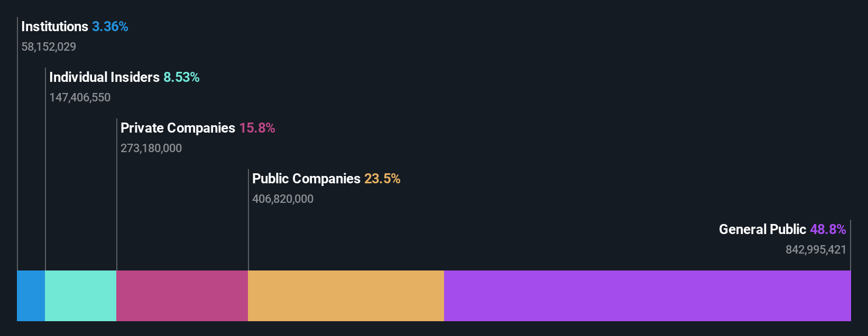
Task: Select the 842,995,421 share count
Action: tap(816, 250)
